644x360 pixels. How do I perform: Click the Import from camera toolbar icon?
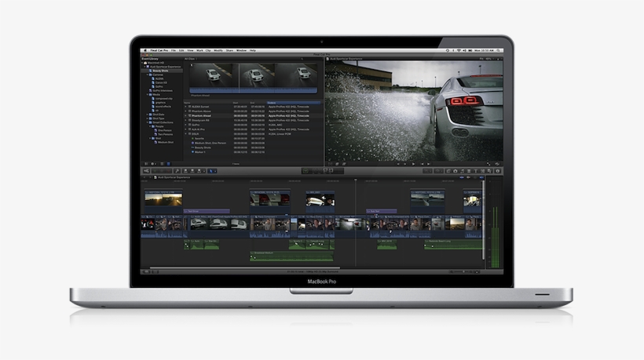click(146, 171)
